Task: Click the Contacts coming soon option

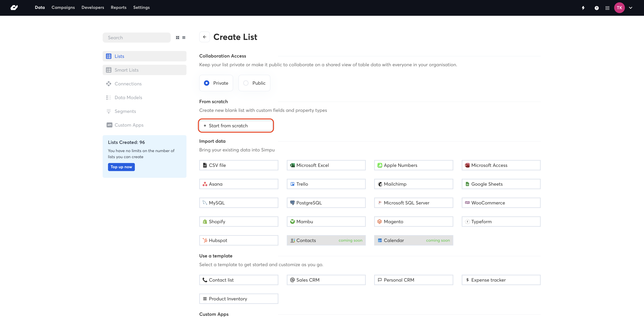Action: click(x=326, y=240)
